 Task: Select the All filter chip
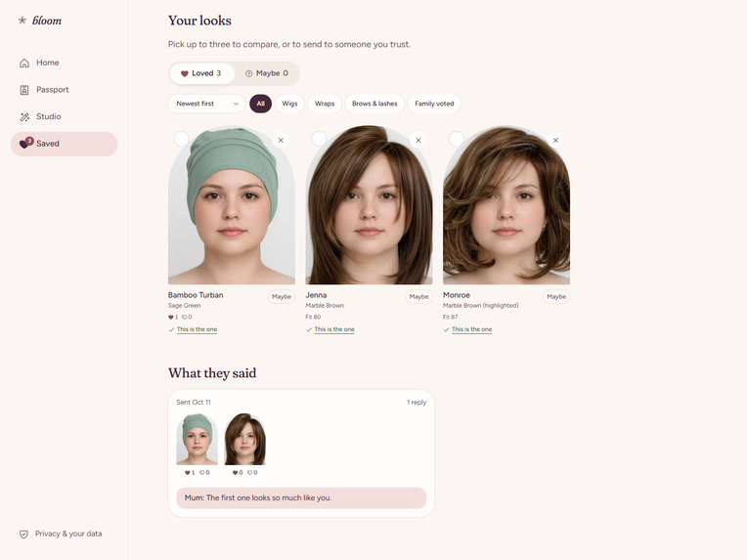coord(261,104)
